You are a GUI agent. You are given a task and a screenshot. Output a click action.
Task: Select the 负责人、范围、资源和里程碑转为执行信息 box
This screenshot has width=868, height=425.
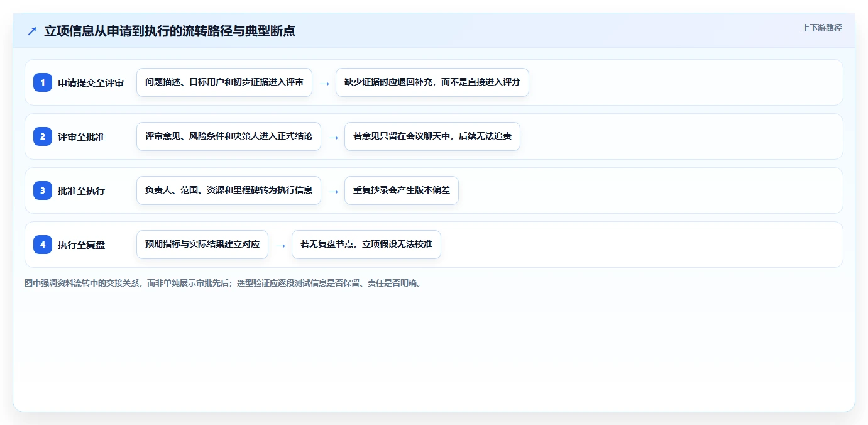(229, 190)
